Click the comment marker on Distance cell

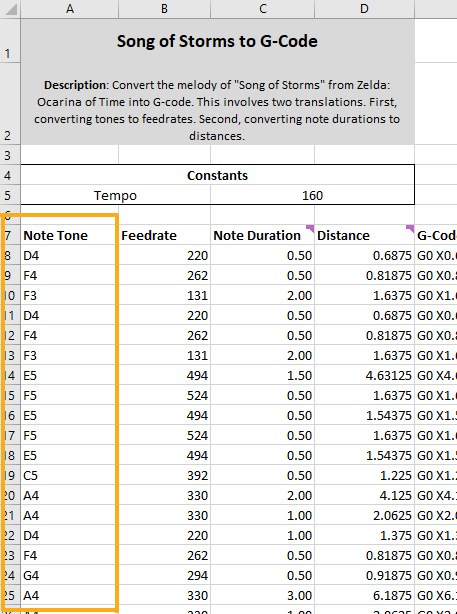(410, 228)
